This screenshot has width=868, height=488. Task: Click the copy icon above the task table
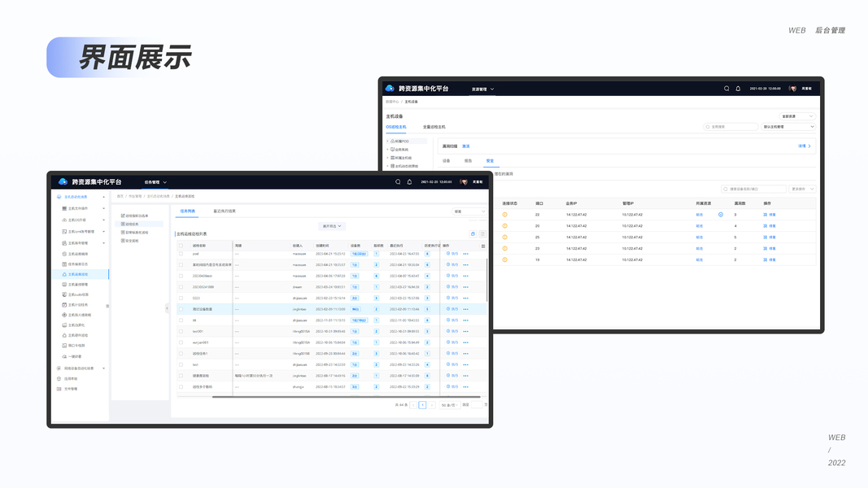(x=473, y=234)
